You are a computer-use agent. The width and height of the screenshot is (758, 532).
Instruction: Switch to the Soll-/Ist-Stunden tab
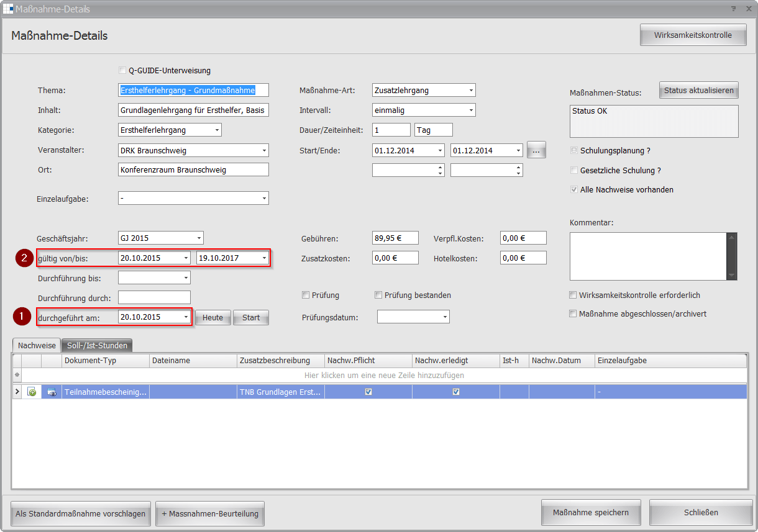click(x=98, y=346)
